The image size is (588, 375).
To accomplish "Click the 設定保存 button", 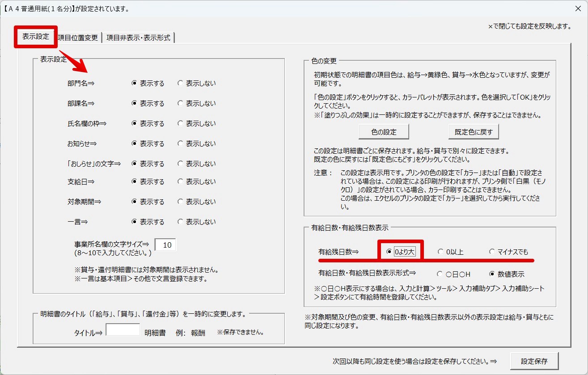I will click(534, 361).
